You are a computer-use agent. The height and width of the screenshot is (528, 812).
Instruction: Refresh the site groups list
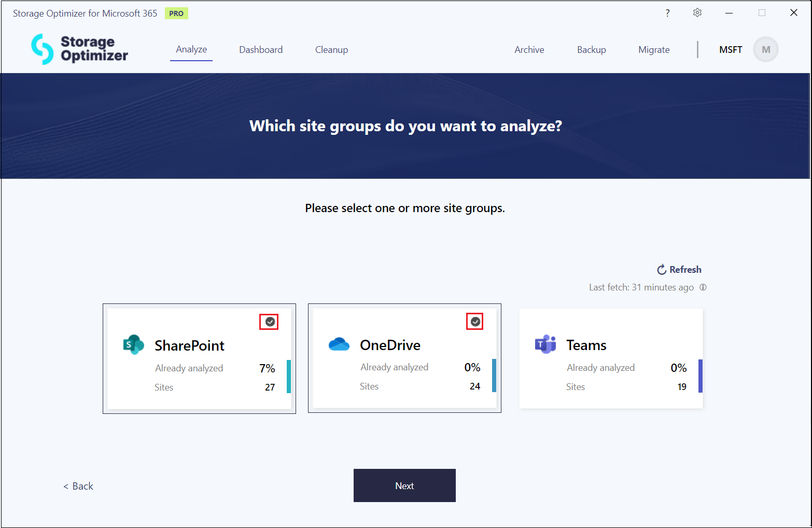(679, 270)
